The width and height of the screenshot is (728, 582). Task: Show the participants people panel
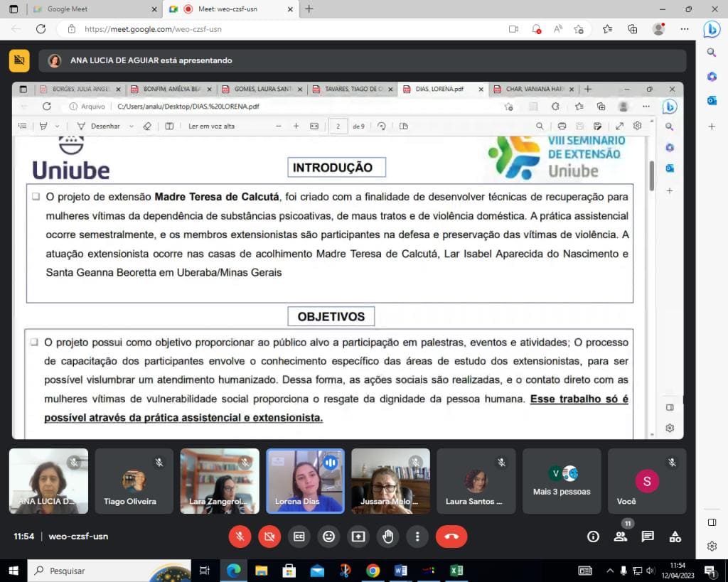[620, 537]
